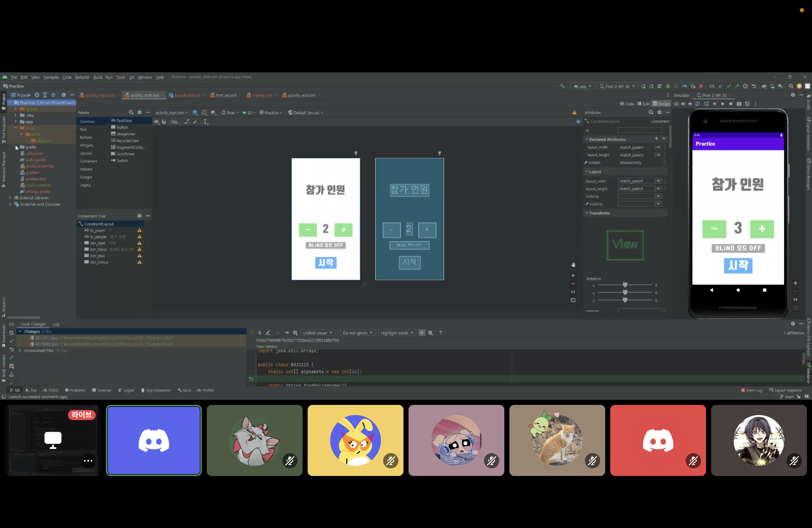Click the emulator BLIND 모드 OFF button
The height and width of the screenshot is (528, 812).
click(738, 248)
